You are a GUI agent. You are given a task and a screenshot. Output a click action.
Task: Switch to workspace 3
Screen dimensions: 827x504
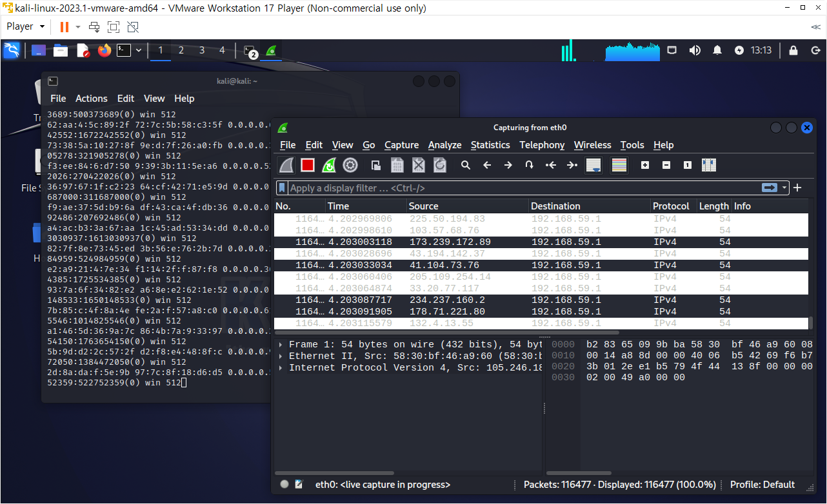(x=202, y=50)
